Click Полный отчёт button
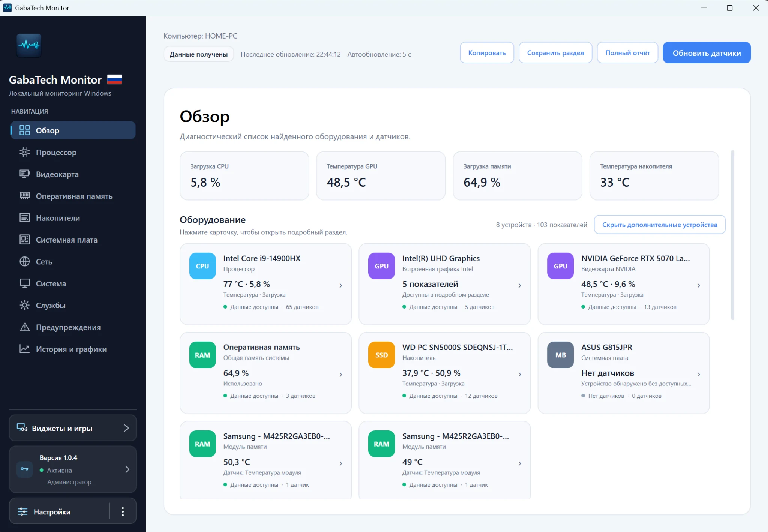This screenshot has width=768, height=532. pos(627,53)
